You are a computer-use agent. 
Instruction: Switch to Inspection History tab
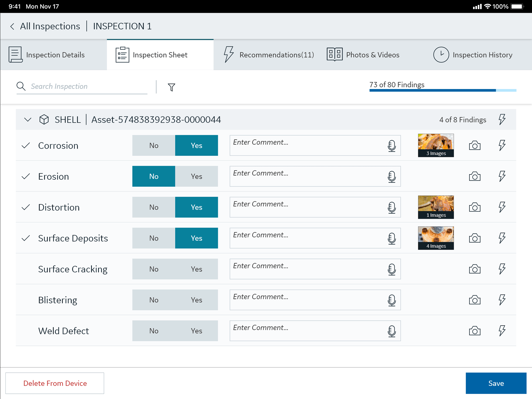click(473, 55)
